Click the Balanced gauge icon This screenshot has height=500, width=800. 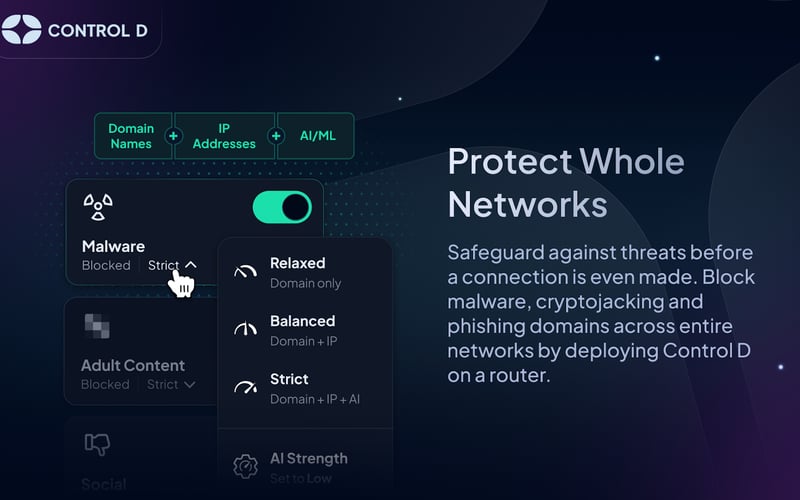coord(245,330)
